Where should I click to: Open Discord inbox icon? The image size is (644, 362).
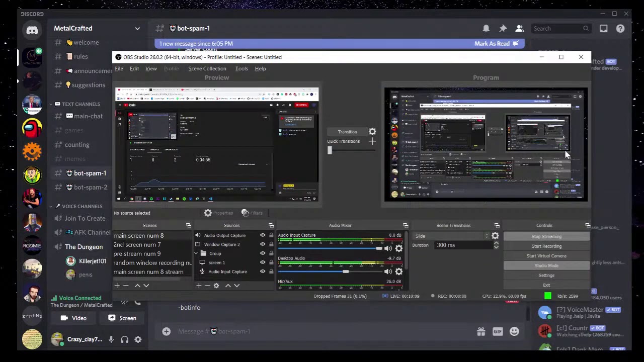click(603, 29)
